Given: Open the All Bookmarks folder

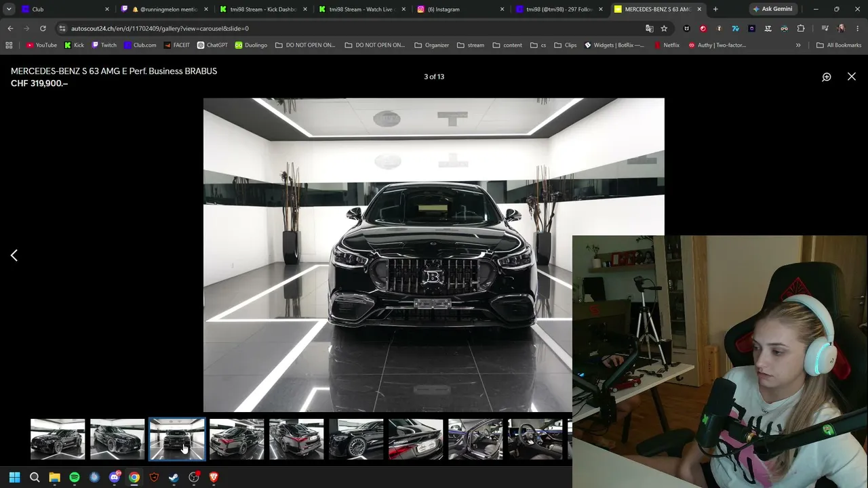Looking at the screenshot, I should click(x=839, y=45).
